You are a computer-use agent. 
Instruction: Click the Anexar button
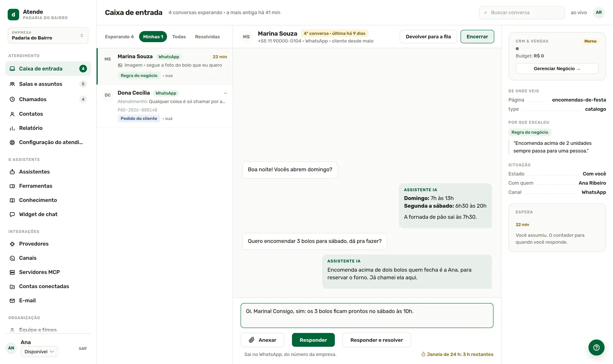[x=262, y=340]
